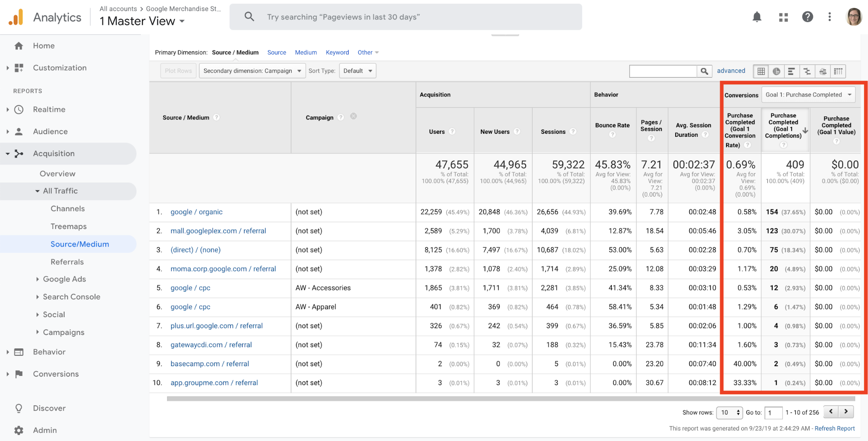Go to the next page of rows
868x441 pixels.
point(846,411)
